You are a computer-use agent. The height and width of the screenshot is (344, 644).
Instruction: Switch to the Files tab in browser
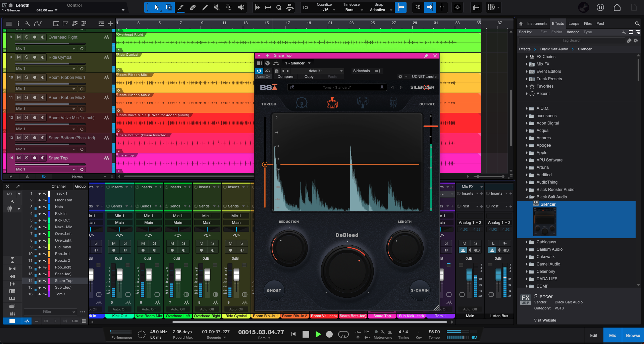pyautogui.click(x=588, y=23)
